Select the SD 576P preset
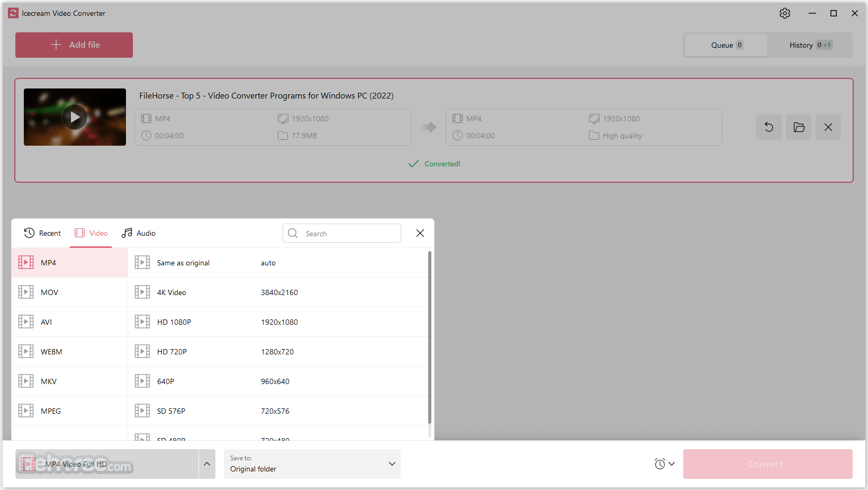 (278, 411)
